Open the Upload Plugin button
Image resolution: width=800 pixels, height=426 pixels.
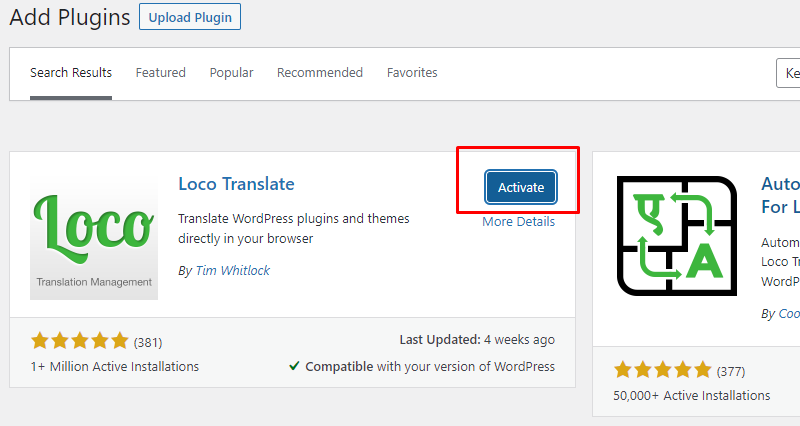[x=190, y=17]
